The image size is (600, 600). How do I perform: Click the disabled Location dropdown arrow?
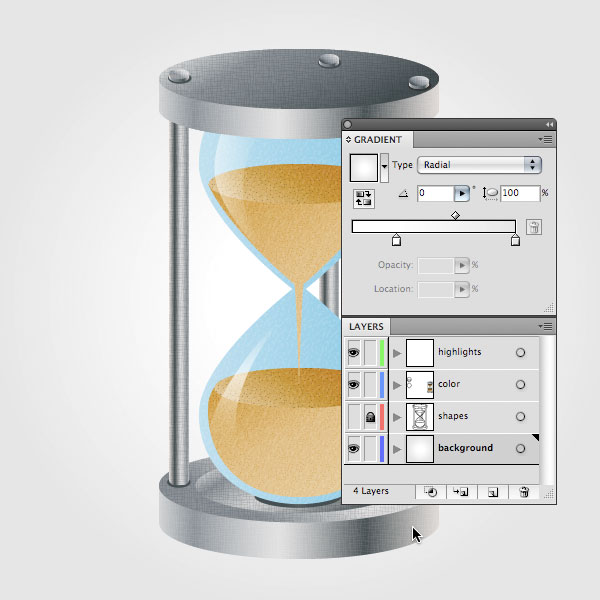462,290
